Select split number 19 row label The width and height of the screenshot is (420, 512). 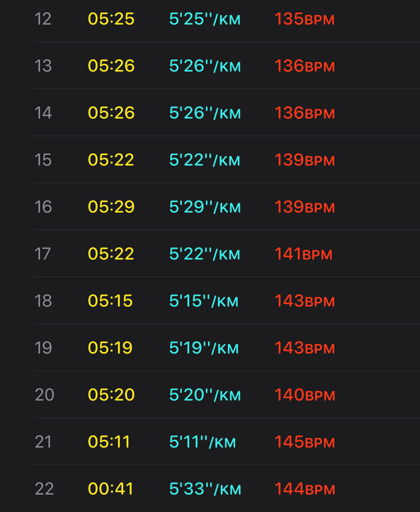click(x=43, y=348)
